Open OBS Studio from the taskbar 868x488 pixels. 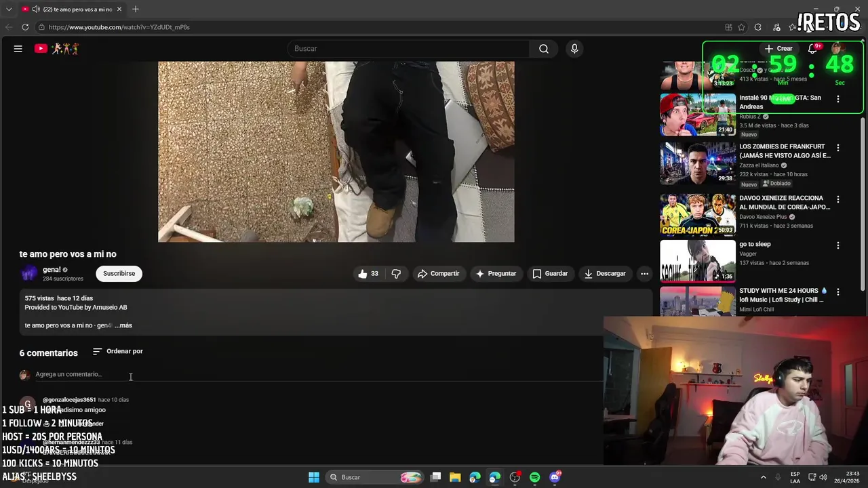pyautogui.click(x=515, y=478)
